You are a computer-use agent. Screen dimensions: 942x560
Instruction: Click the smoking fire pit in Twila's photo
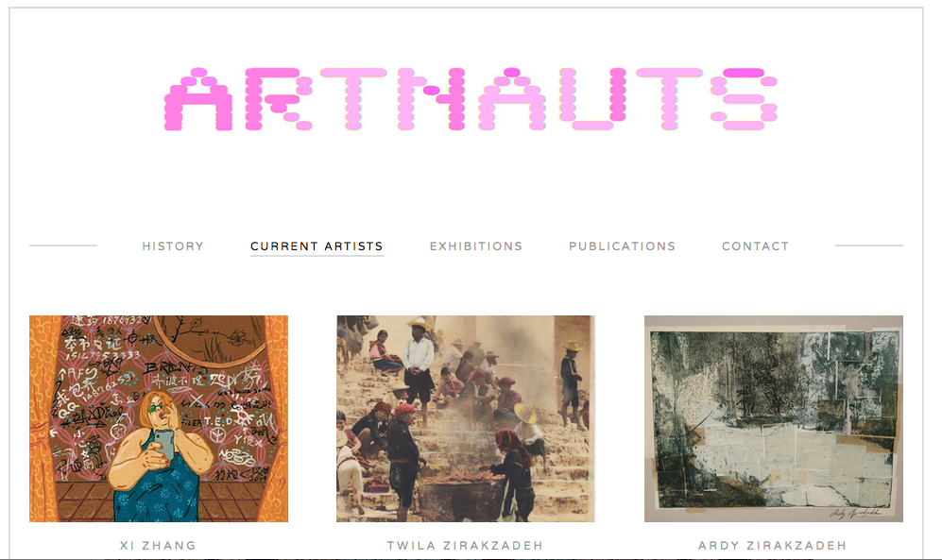click(461, 486)
